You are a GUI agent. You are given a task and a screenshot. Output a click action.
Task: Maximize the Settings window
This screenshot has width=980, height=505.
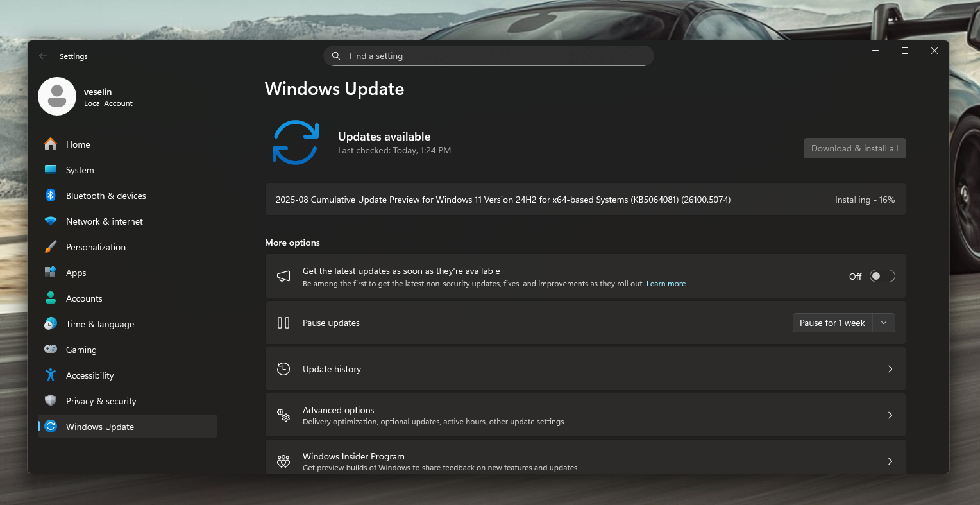click(905, 51)
